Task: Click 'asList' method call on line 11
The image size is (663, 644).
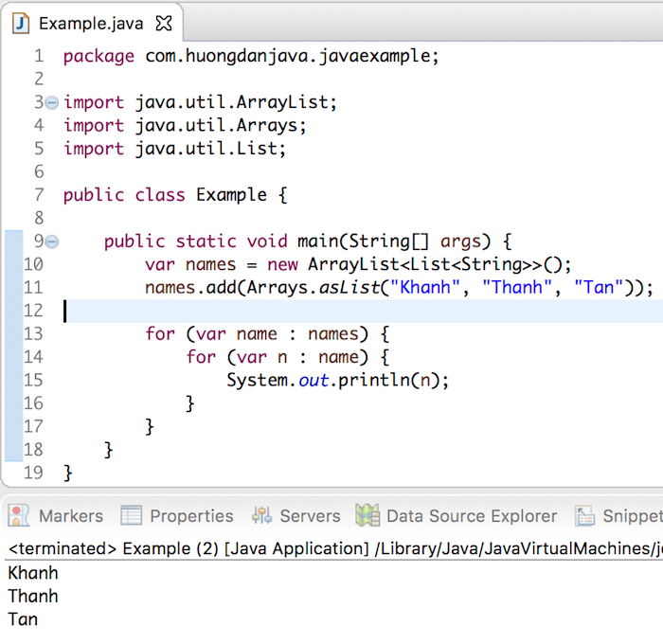Action: coord(349,288)
